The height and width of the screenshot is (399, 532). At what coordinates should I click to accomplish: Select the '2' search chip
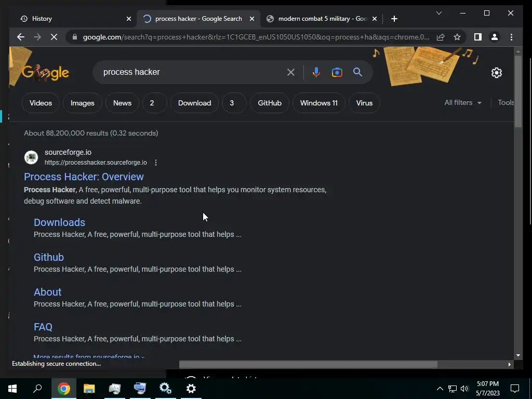pyautogui.click(x=154, y=103)
